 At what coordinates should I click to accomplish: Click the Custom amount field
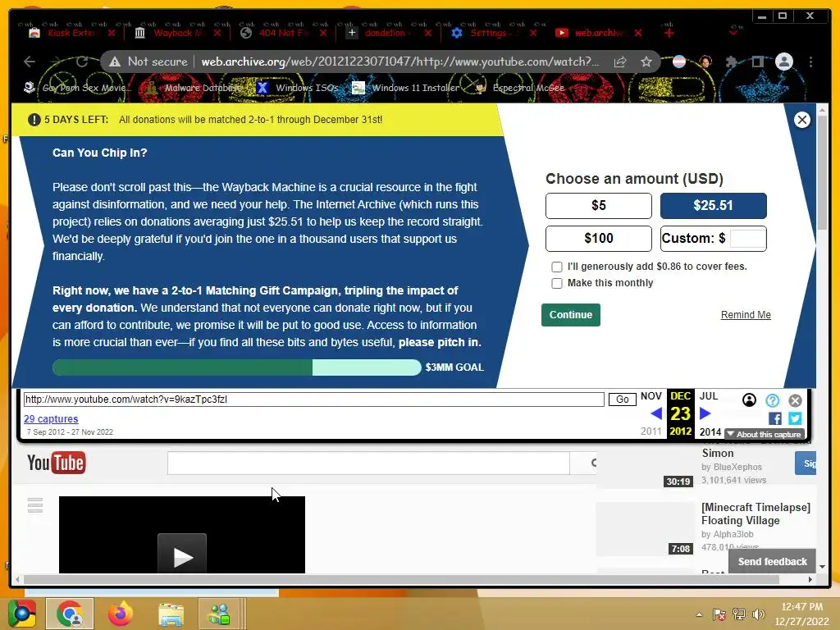(x=747, y=239)
